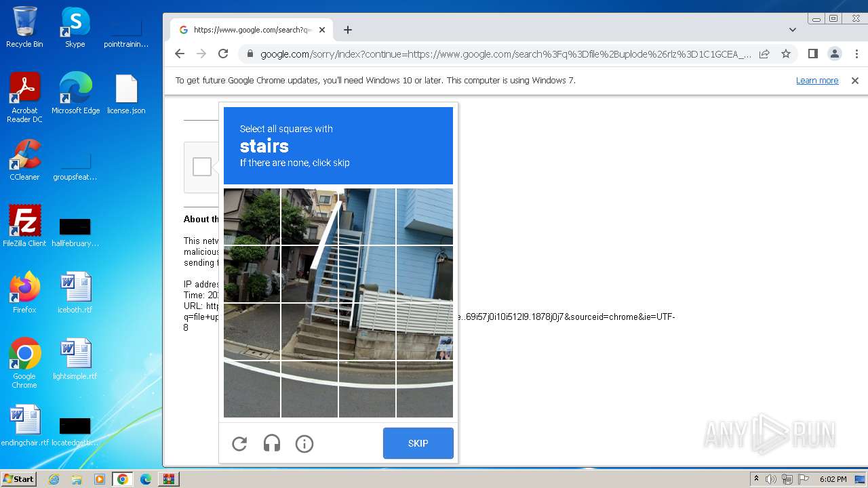Select lightsimple.rtf document

(75, 359)
